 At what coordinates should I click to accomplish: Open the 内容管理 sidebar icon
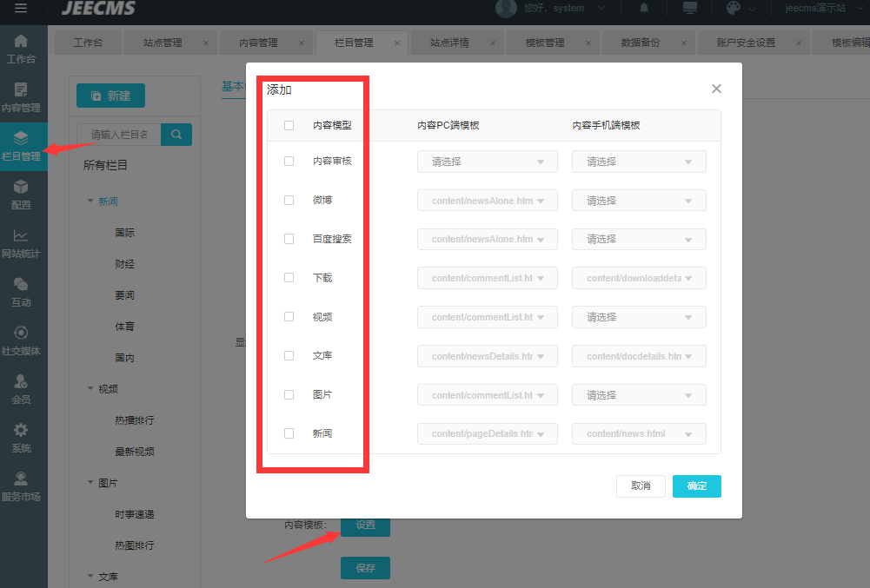21,89
